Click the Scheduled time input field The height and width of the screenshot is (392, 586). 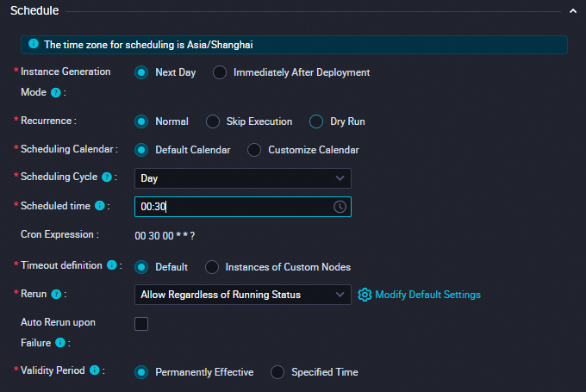233,207
